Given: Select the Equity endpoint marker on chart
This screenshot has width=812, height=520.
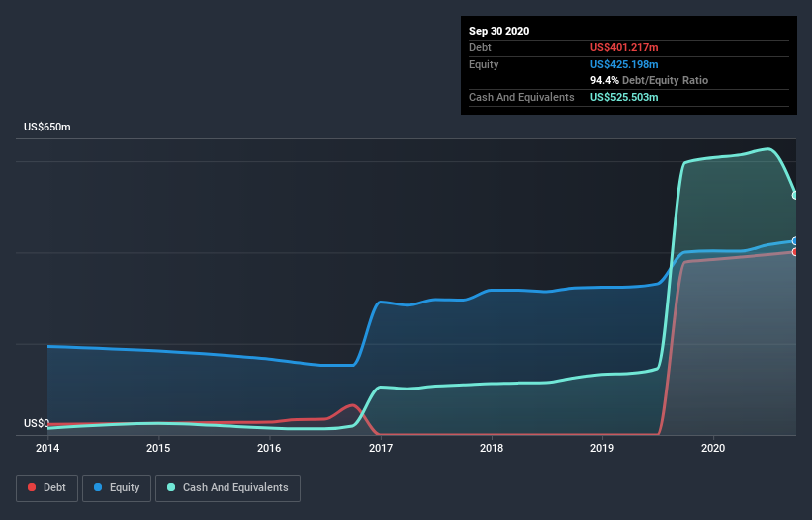Looking at the screenshot, I should (795, 241).
